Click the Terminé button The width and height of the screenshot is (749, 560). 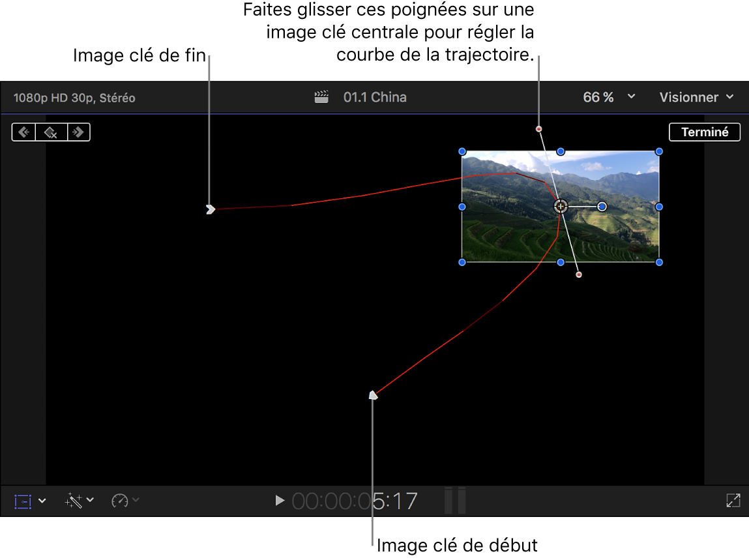[x=704, y=132]
